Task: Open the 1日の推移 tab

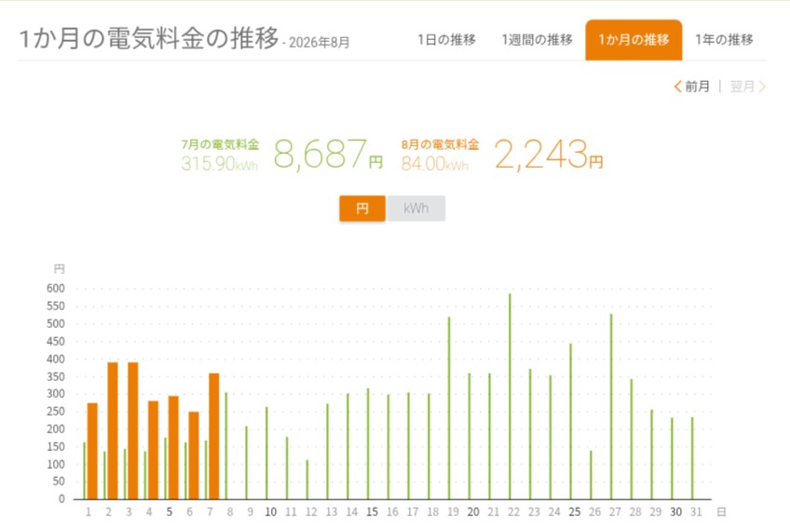Action: point(446,40)
